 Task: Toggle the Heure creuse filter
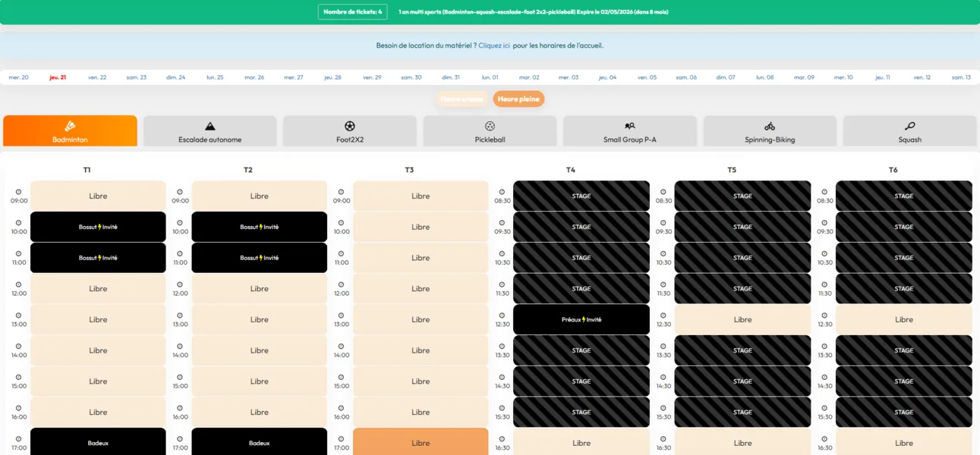point(462,99)
